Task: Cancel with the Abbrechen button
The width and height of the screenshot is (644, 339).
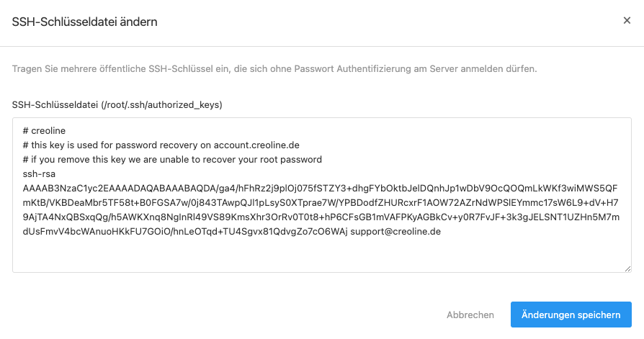Action: (470, 315)
